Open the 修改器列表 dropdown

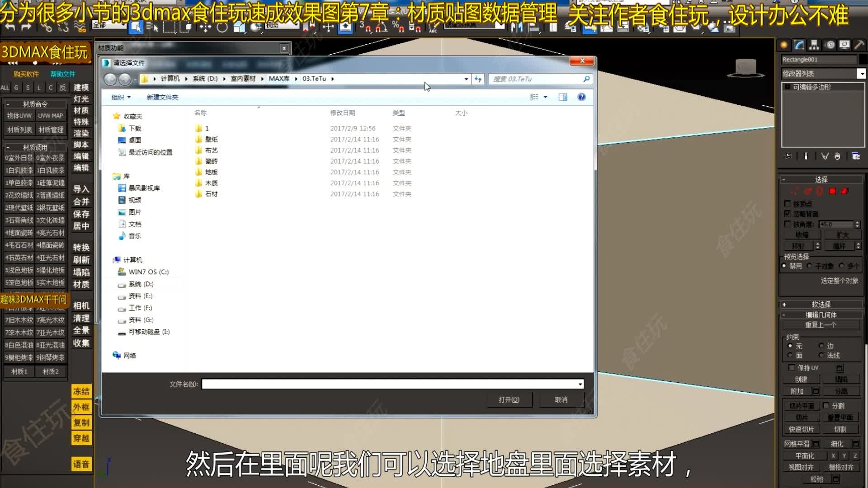point(861,73)
